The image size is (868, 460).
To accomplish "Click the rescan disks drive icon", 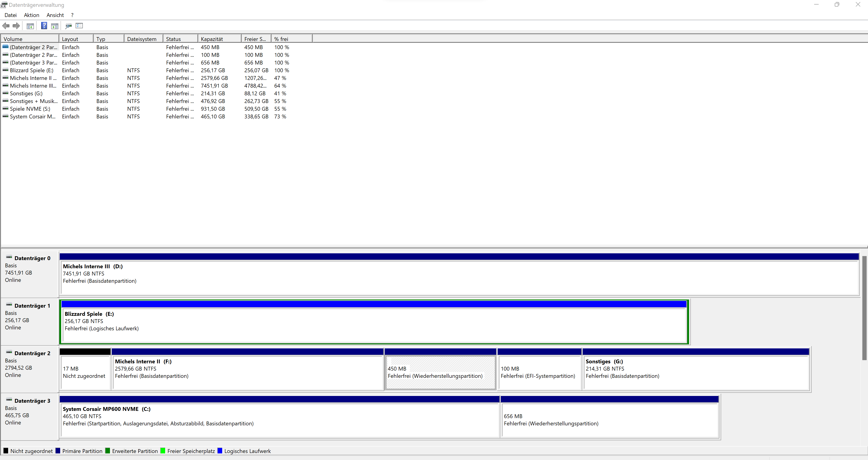I will [x=68, y=26].
